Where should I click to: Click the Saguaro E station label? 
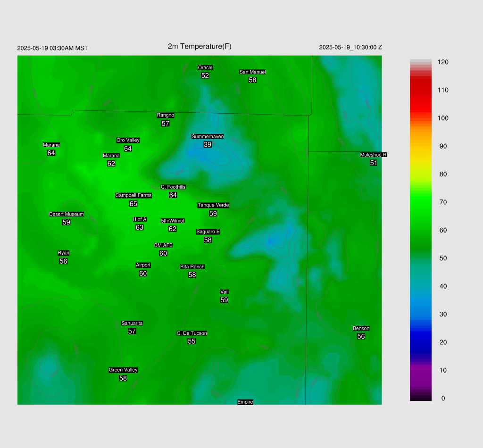tap(208, 232)
